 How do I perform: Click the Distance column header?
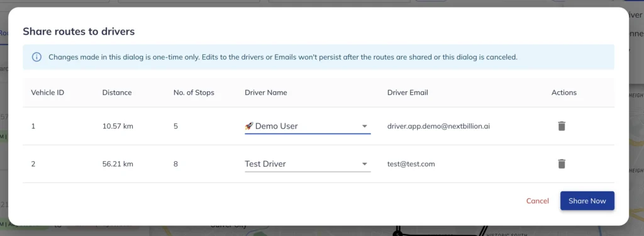pos(117,93)
